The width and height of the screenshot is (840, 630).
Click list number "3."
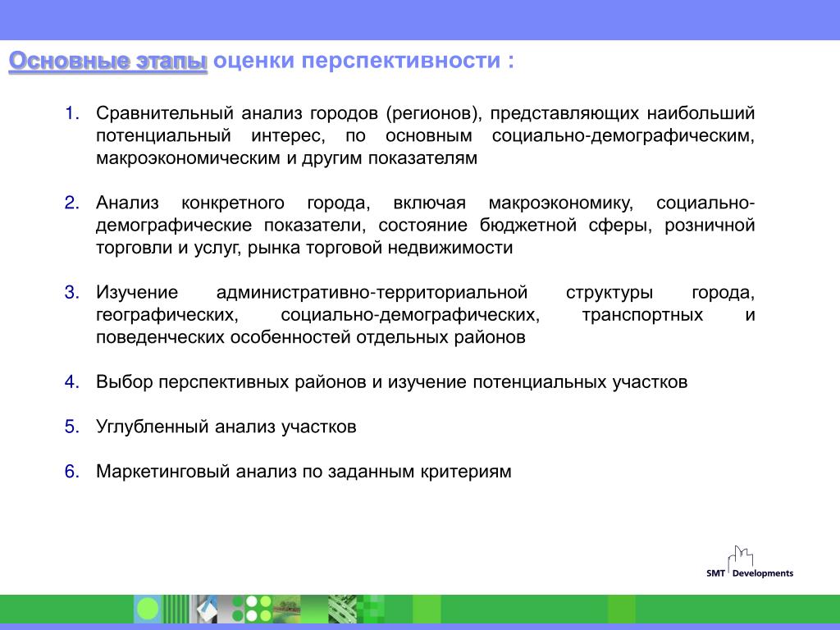tap(72, 293)
